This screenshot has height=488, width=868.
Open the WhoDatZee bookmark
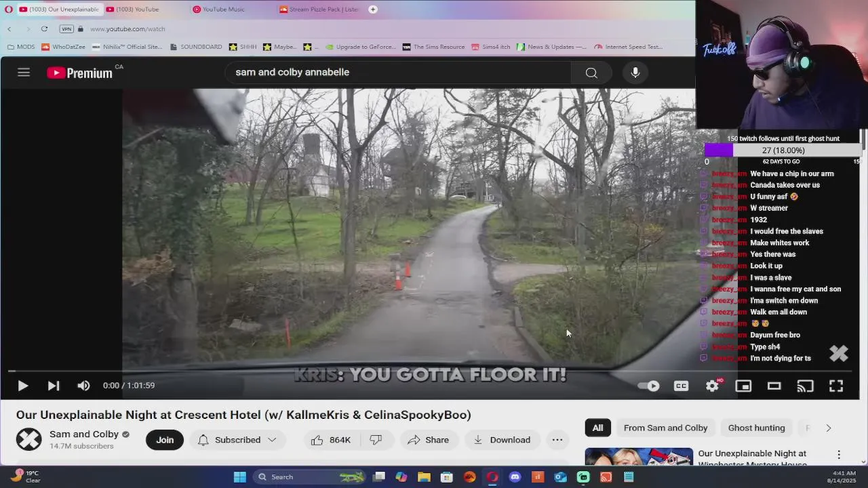(64, 47)
